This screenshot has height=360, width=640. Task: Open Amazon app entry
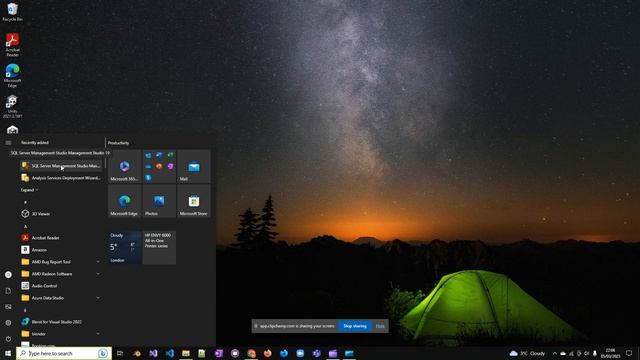click(x=60, y=250)
